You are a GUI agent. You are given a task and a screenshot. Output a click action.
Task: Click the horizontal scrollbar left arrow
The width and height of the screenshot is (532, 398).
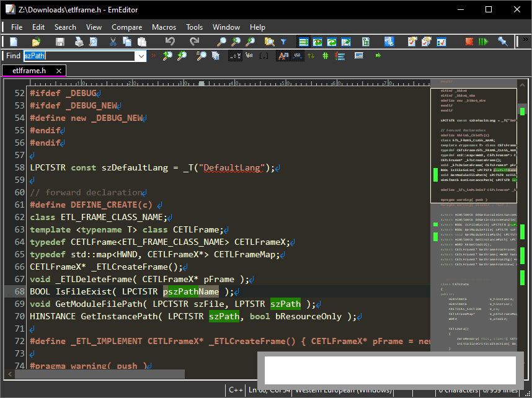click(10, 374)
